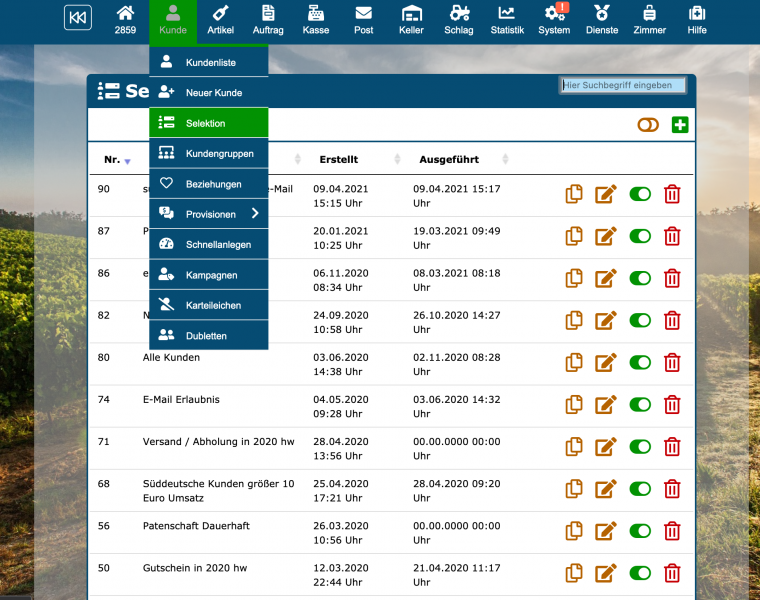Viewport: 760px width, 600px height.
Task: Delete selection number 90 via trash icon
Action: point(672,194)
